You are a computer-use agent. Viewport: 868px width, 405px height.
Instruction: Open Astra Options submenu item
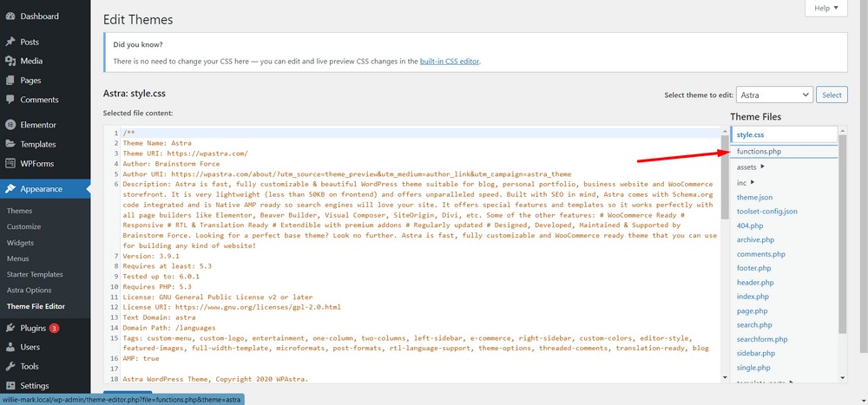29,291
